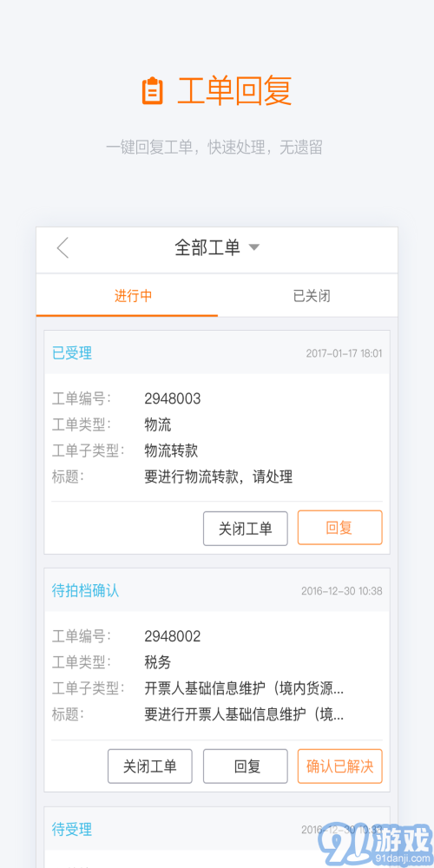434x868 pixels.
Task: Click the orange clipboard icon near 工单回复
Action: pos(153,91)
